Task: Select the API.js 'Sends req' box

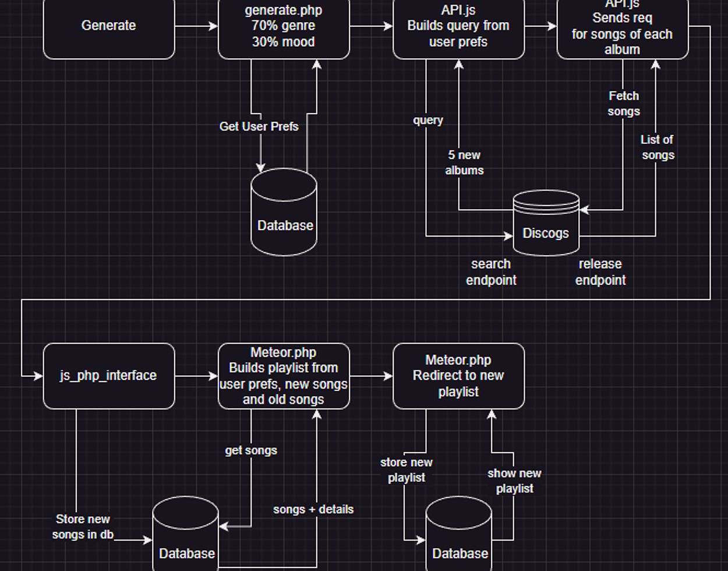Action: coord(622,30)
